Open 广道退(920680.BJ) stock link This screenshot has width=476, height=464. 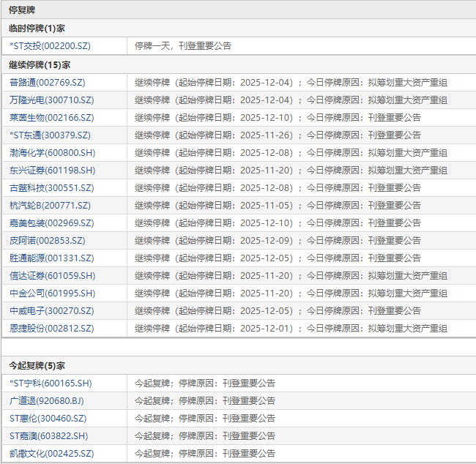tap(47, 400)
